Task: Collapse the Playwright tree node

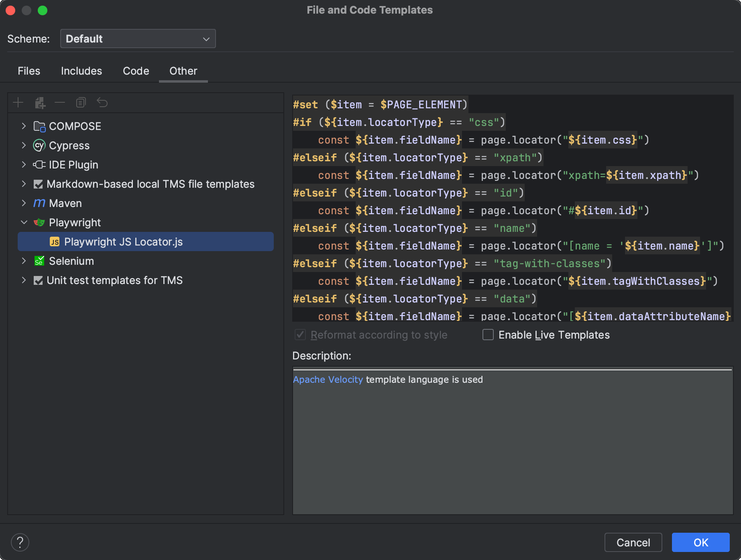Action: click(24, 222)
